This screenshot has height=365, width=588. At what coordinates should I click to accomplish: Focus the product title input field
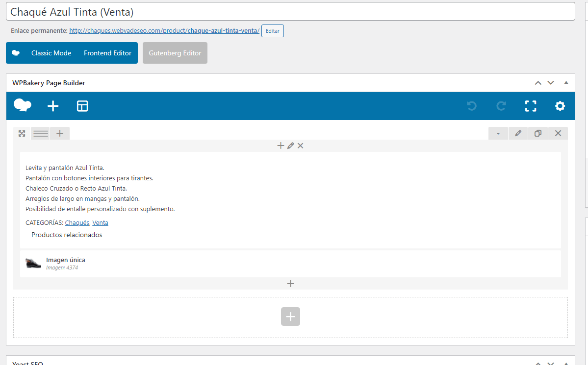(290, 12)
